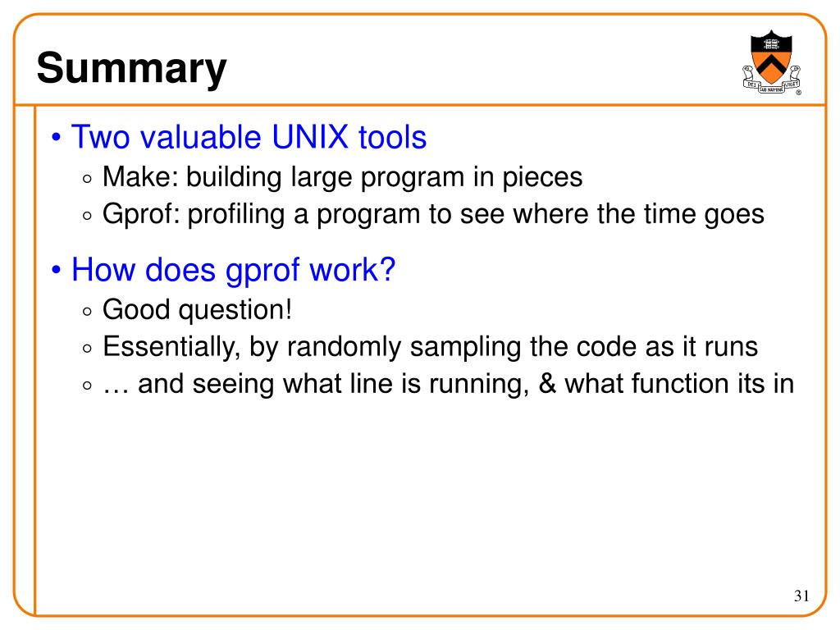The width and height of the screenshot is (840, 630).
Task: Click the registered trademark symbol near the logo
Action: click(x=798, y=93)
